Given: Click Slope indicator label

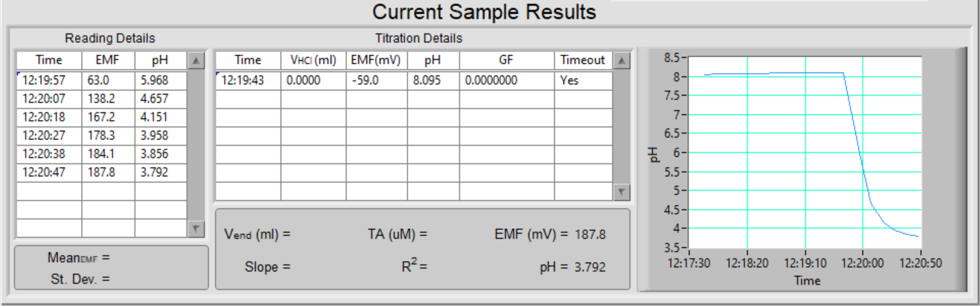Looking at the screenshot, I should (x=267, y=267).
